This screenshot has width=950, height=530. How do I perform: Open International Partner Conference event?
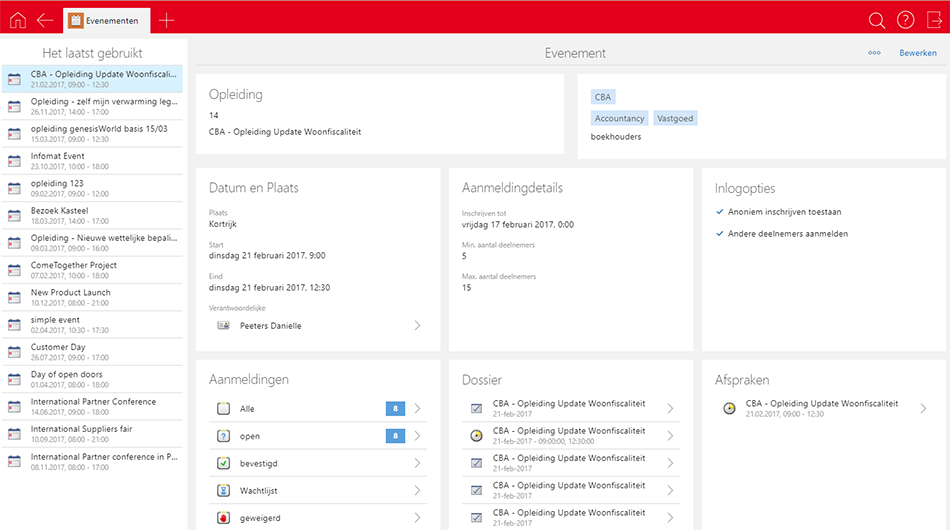tap(92, 406)
